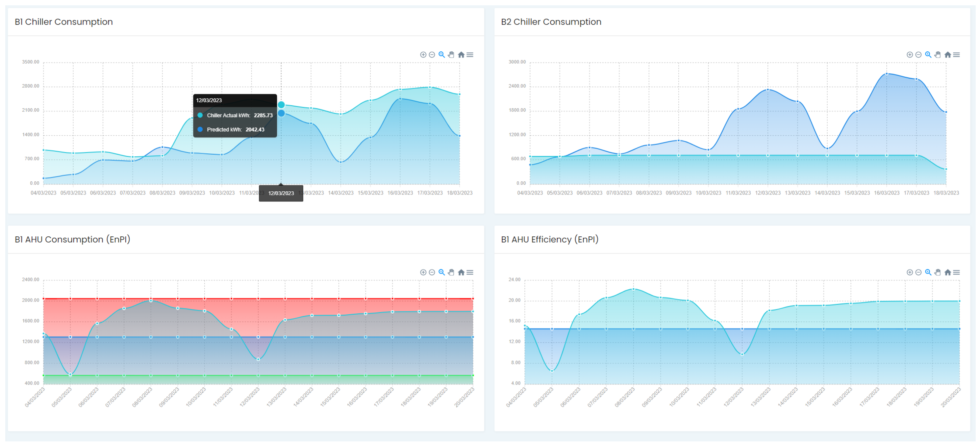Open export menu on B1 AHU Consumption chart
This screenshot has width=980, height=446.
coord(470,273)
